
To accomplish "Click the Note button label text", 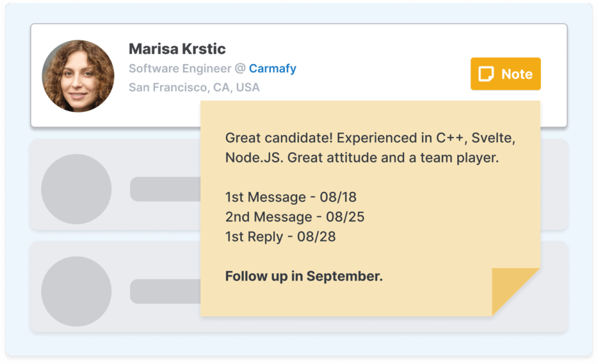I will point(517,74).
